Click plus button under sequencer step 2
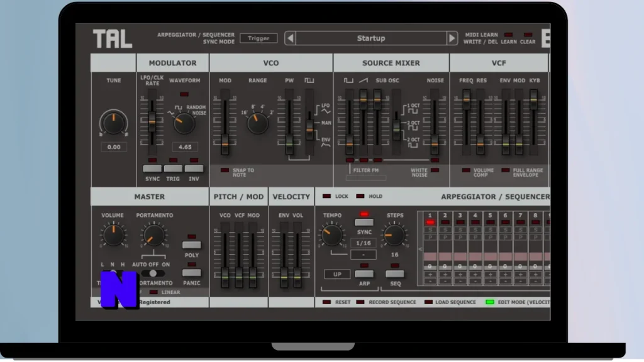Screen dimensions: 644x362 tap(445, 274)
